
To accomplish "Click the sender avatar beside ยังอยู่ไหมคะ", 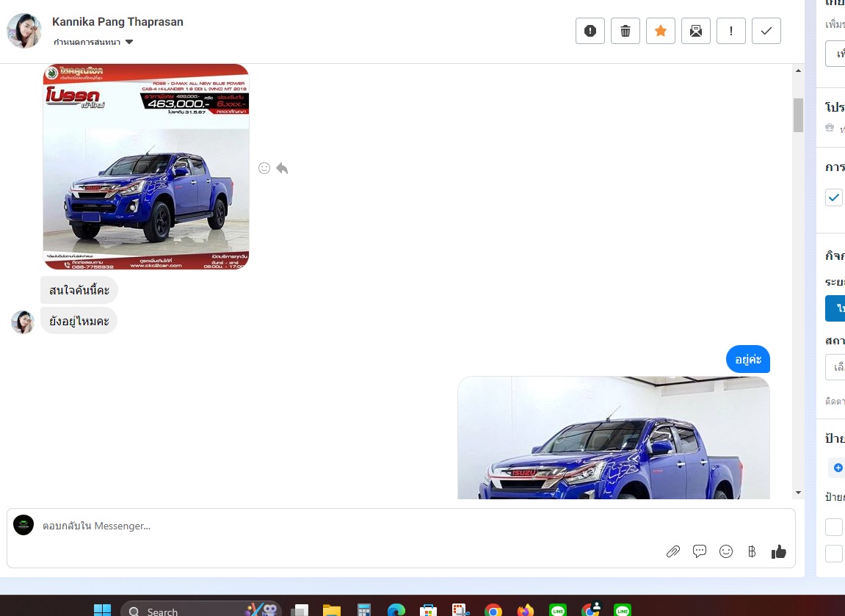I will coord(23,322).
